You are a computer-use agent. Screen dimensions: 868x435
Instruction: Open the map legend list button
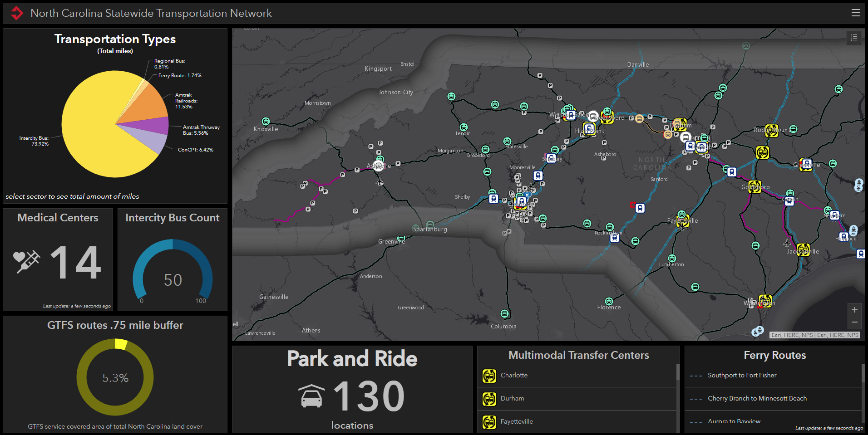(x=854, y=38)
